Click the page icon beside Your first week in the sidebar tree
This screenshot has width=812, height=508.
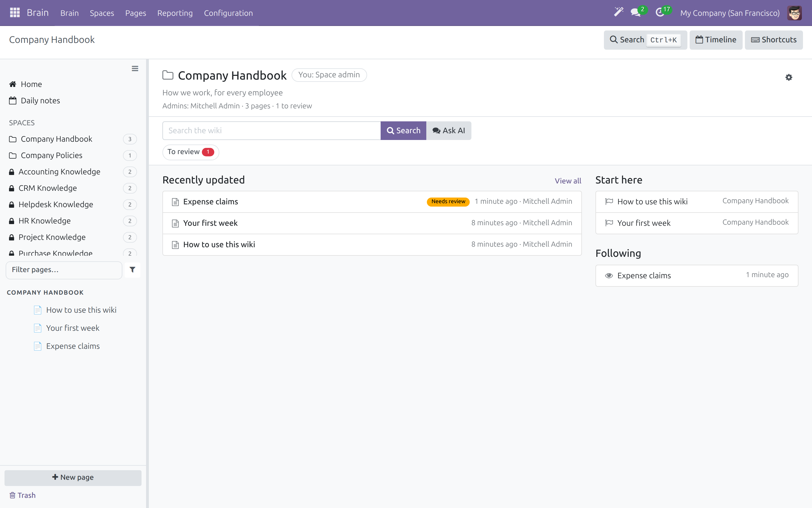pos(37,328)
